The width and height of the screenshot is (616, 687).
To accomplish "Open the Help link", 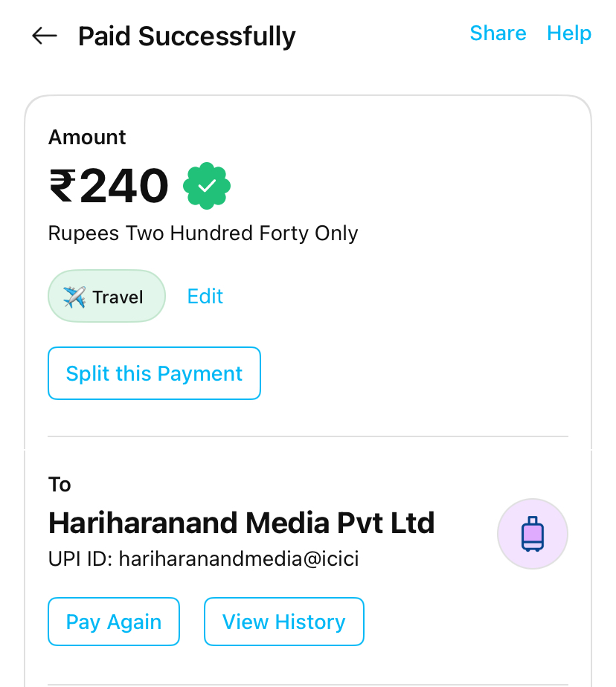I will [x=569, y=33].
